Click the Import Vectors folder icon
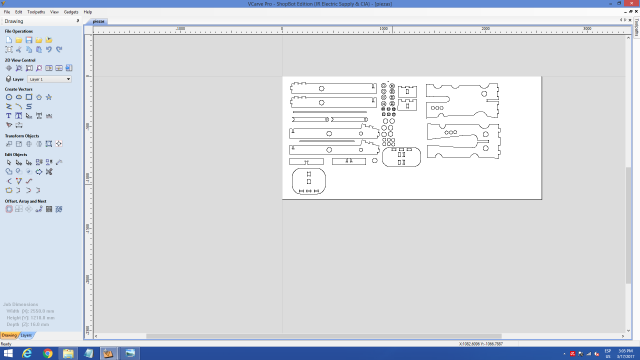This screenshot has width=640, height=360. (39, 40)
